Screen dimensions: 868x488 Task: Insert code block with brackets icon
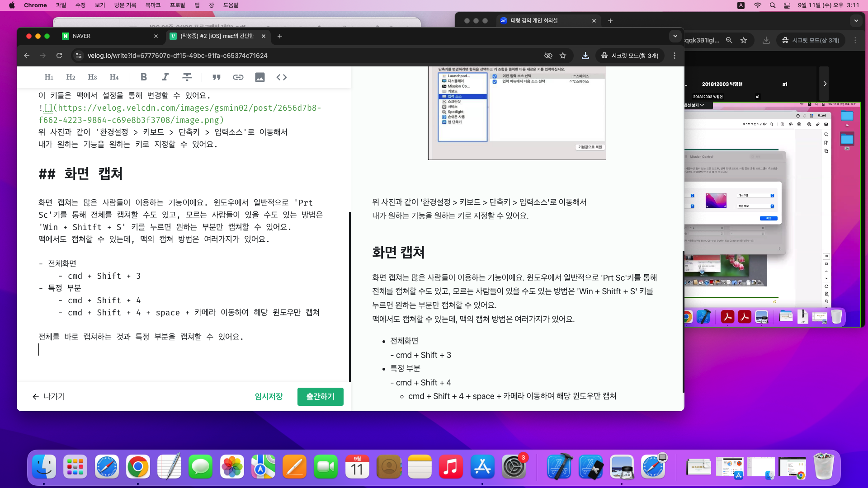click(x=282, y=77)
